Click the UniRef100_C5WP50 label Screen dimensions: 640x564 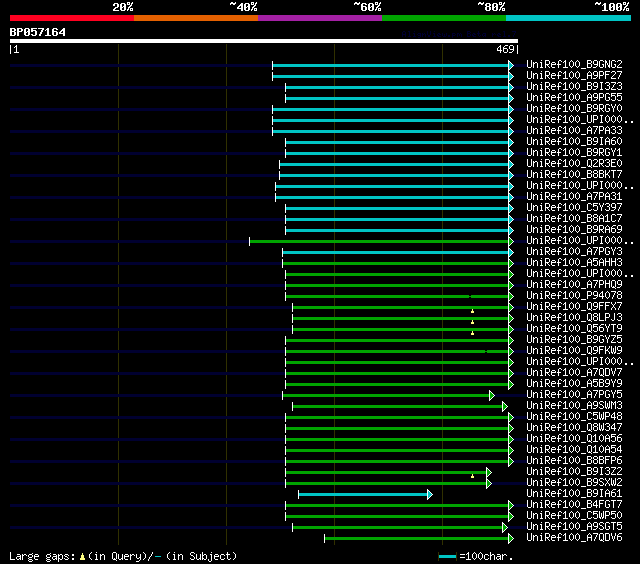tap(574, 516)
